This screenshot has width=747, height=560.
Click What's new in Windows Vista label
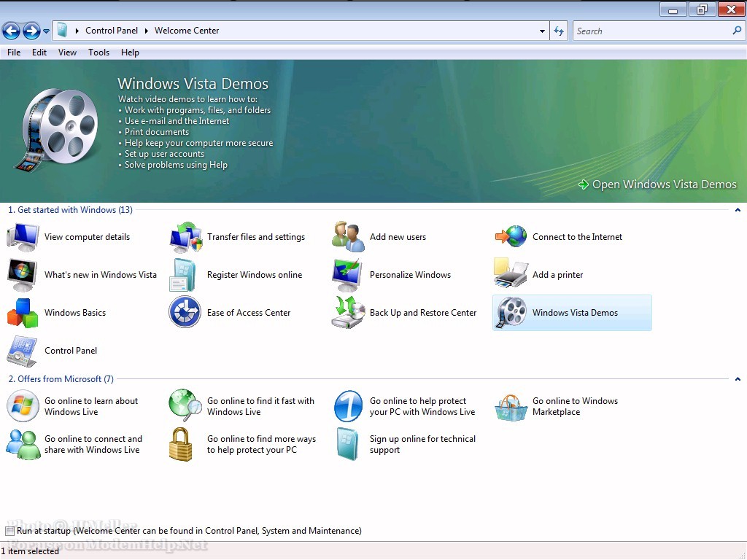(101, 275)
